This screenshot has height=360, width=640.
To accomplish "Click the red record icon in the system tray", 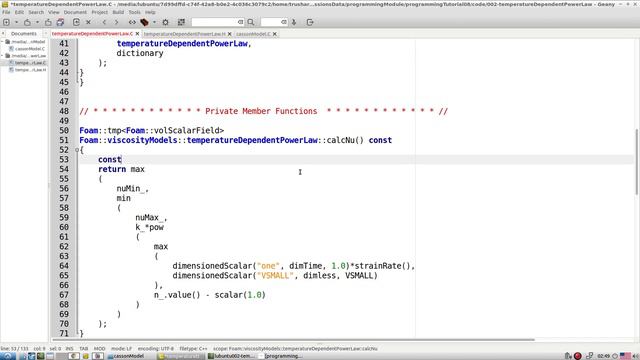I will [578, 356].
